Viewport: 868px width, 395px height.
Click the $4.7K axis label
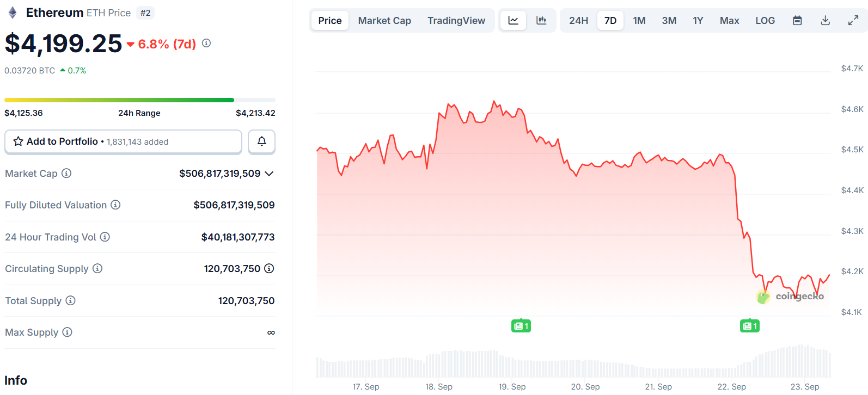coord(852,69)
